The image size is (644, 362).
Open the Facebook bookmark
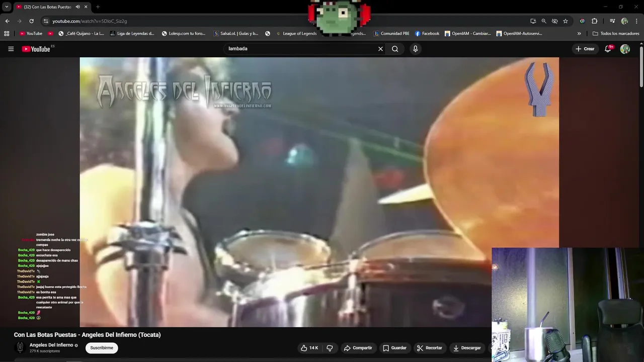click(427, 34)
